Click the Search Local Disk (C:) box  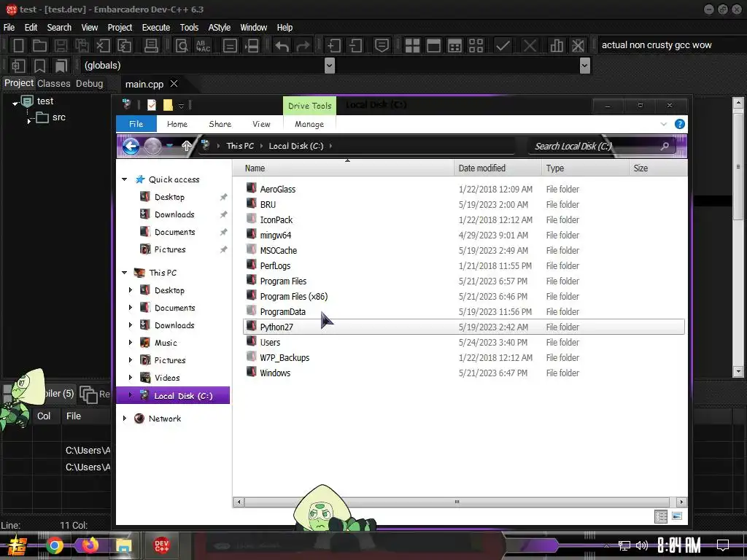(601, 146)
